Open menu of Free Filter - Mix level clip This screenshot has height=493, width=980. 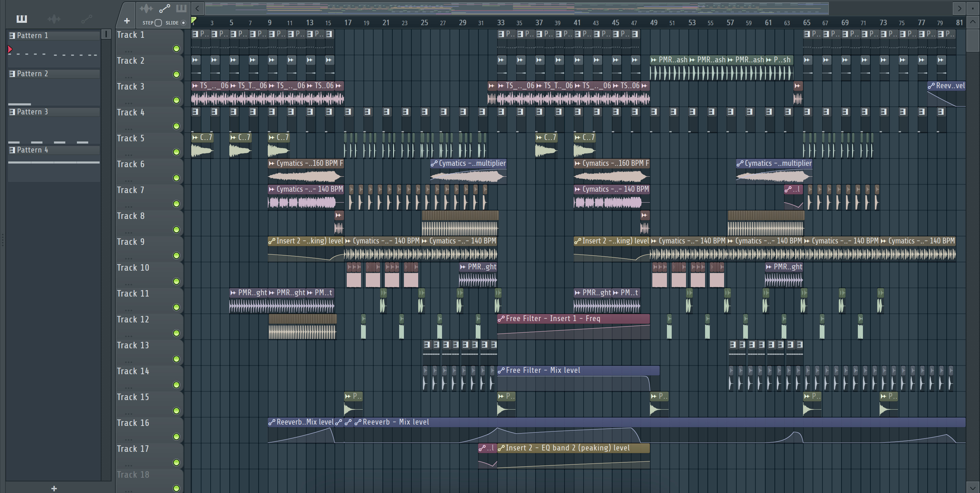click(x=502, y=370)
